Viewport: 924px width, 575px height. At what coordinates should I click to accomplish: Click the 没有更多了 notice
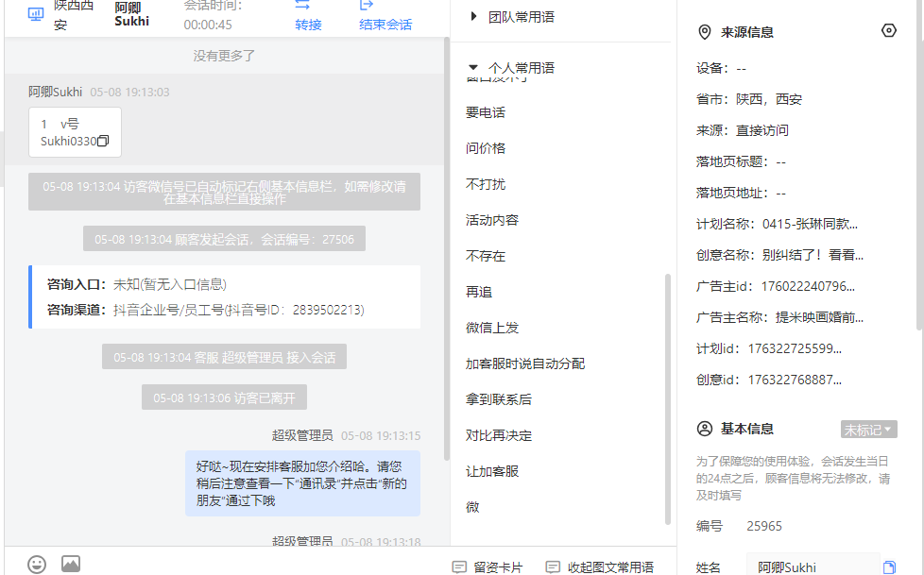pyautogui.click(x=224, y=56)
